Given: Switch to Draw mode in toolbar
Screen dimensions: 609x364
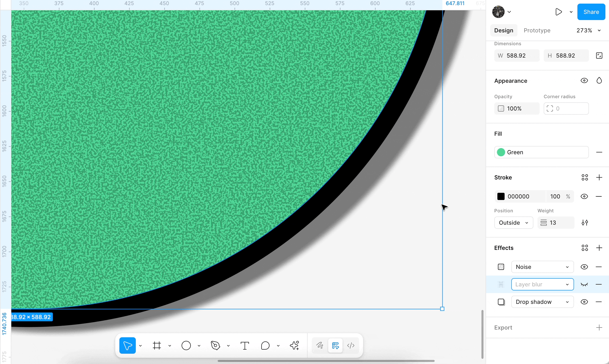Looking at the screenshot, I should click(x=320, y=345).
